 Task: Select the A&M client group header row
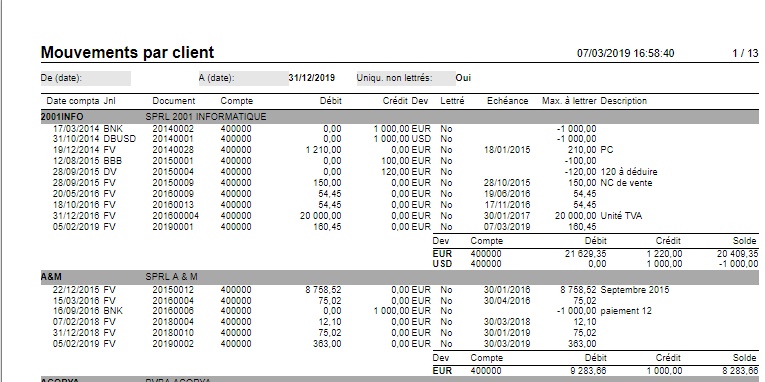pos(400,277)
